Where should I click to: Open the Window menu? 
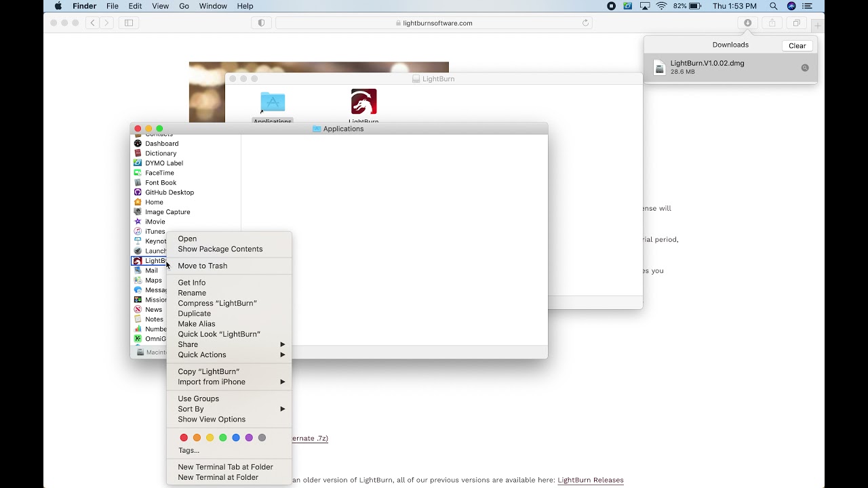click(x=213, y=6)
